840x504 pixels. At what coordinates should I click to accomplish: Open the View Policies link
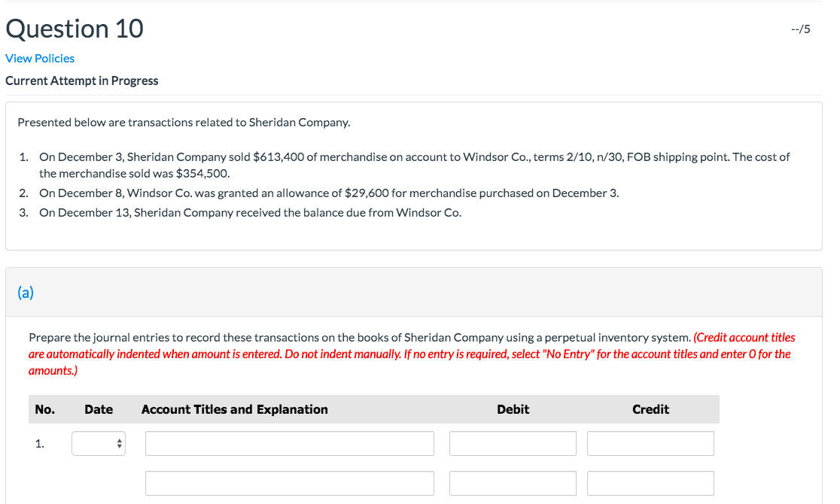[40, 58]
